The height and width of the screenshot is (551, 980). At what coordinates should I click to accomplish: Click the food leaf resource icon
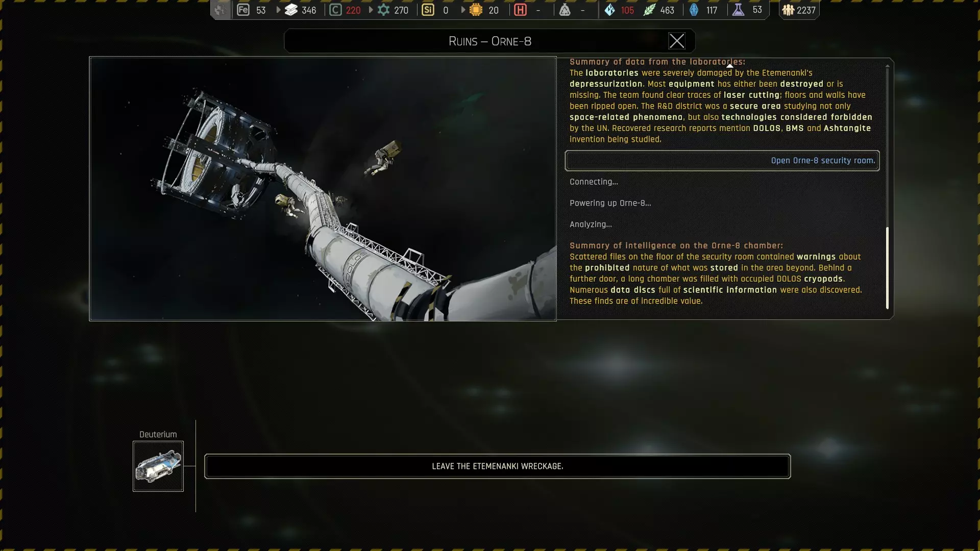pos(649,10)
